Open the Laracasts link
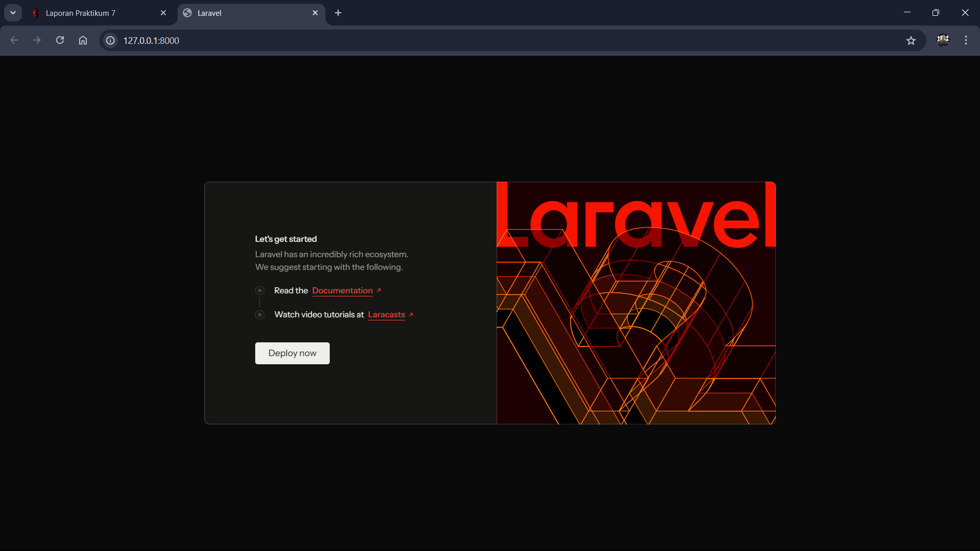980x551 pixels. (386, 315)
